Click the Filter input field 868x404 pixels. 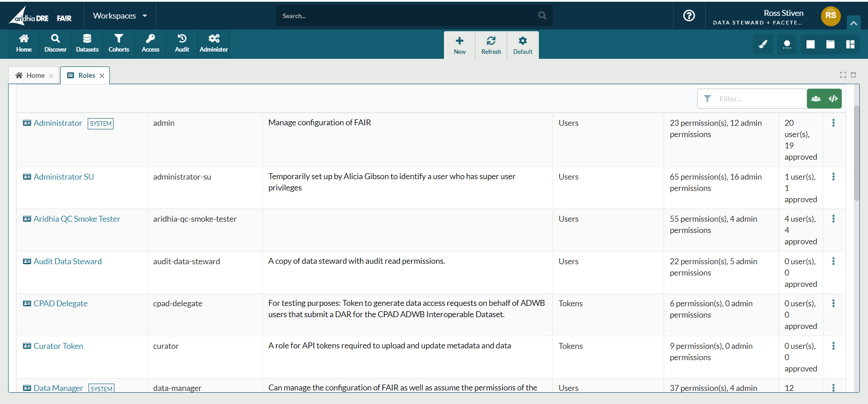(x=759, y=99)
